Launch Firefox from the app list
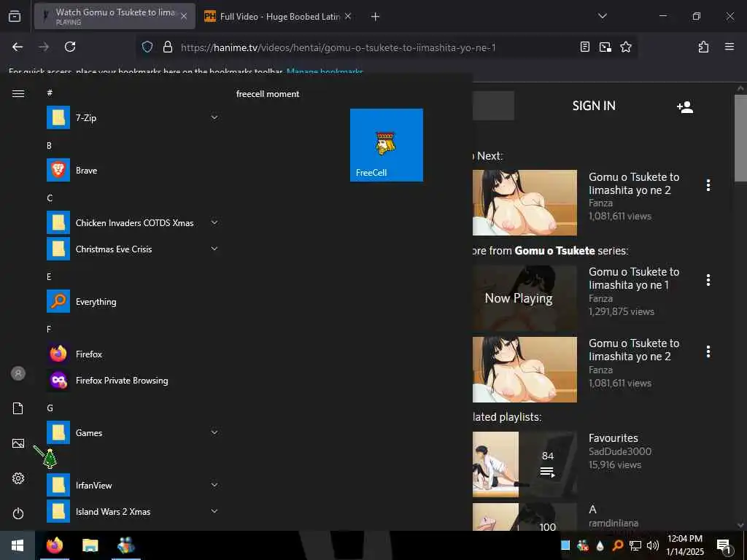 [x=133, y=354]
